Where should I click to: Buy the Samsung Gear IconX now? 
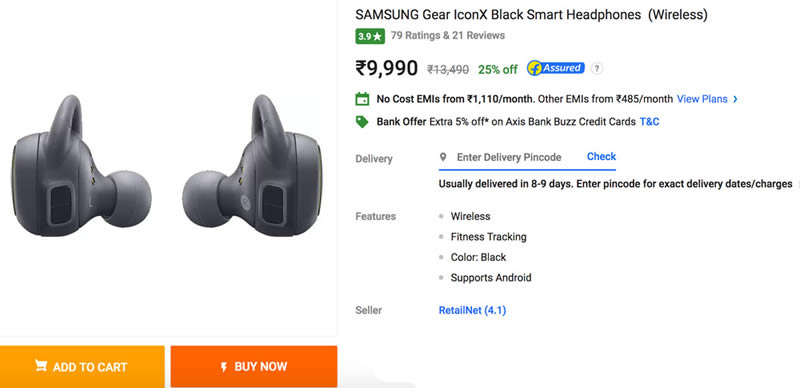tap(254, 367)
